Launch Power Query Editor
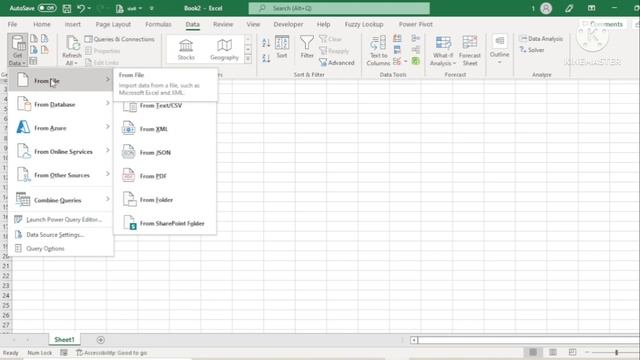The width and height of the screenshot is (640, 360). click(60, 220)
